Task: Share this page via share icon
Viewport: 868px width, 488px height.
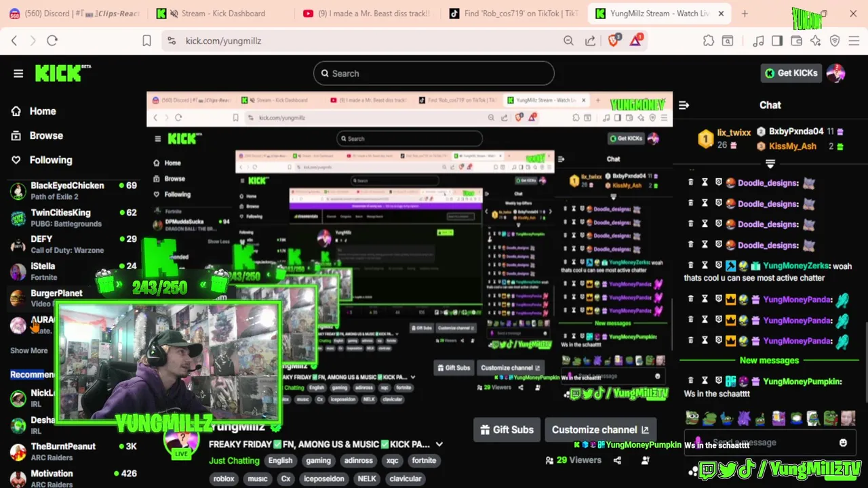Action: click(x=590, y=41)
